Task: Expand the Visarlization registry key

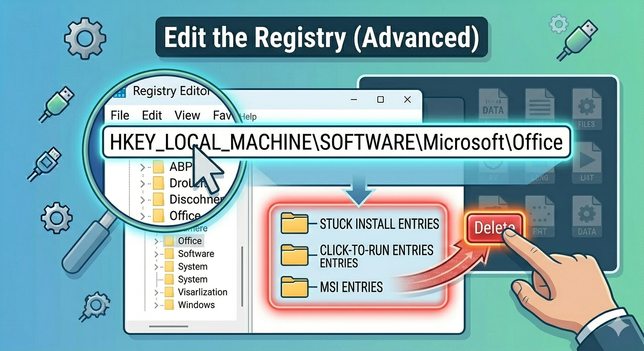Action: (x=156, y=292)
